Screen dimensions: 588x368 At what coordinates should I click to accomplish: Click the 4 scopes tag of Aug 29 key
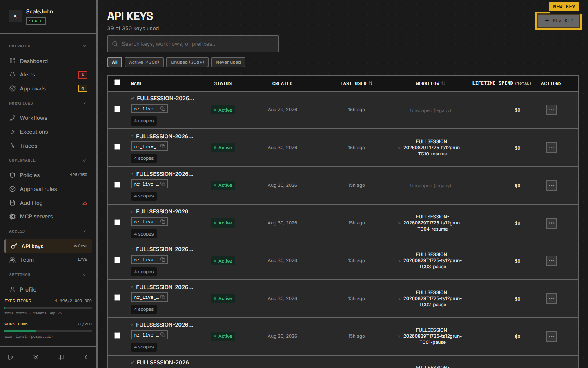(x=144, y=121)
